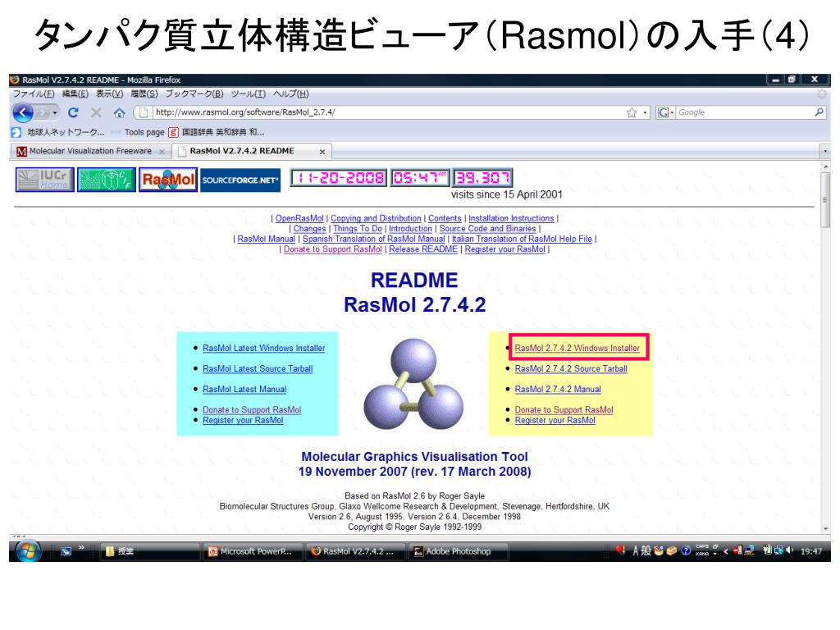Screen dimensions: 840x630
Task: Close the Molecular Visualization Freeware tab
Action: tap(162, 152)
